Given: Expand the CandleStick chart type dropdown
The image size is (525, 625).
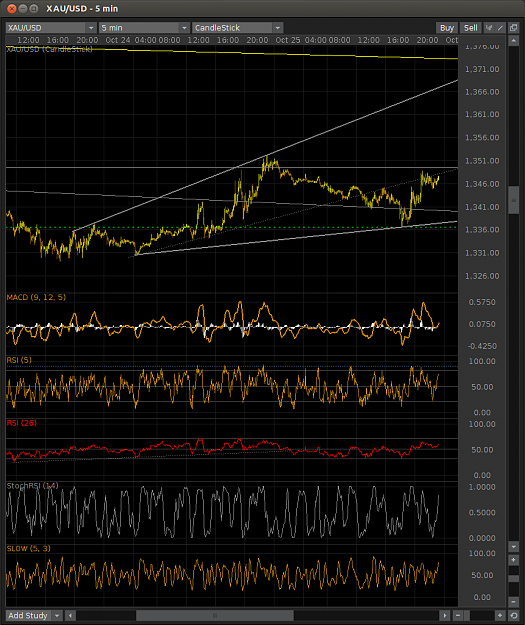Looking at the screenshot, I should pos(277,28).
